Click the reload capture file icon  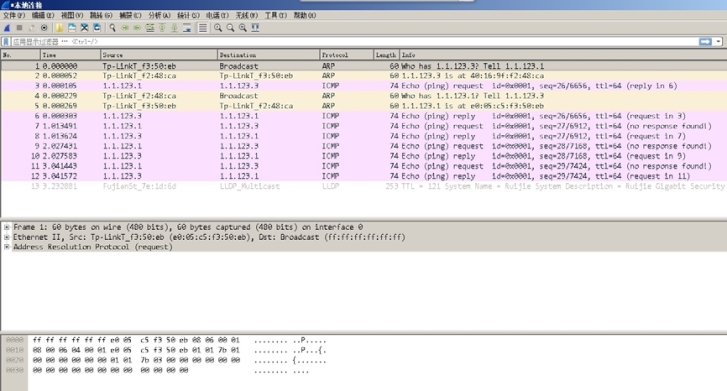(x=97, y=28)
